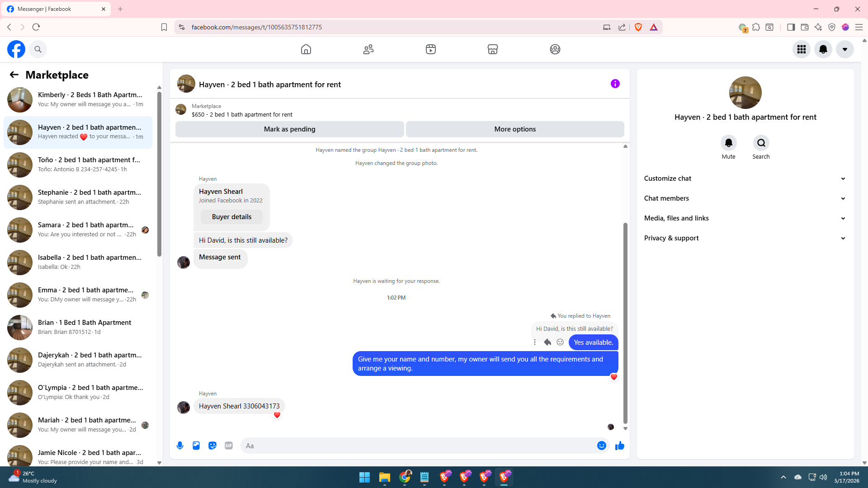Go to the Home feed icon

tap(306, 49)
